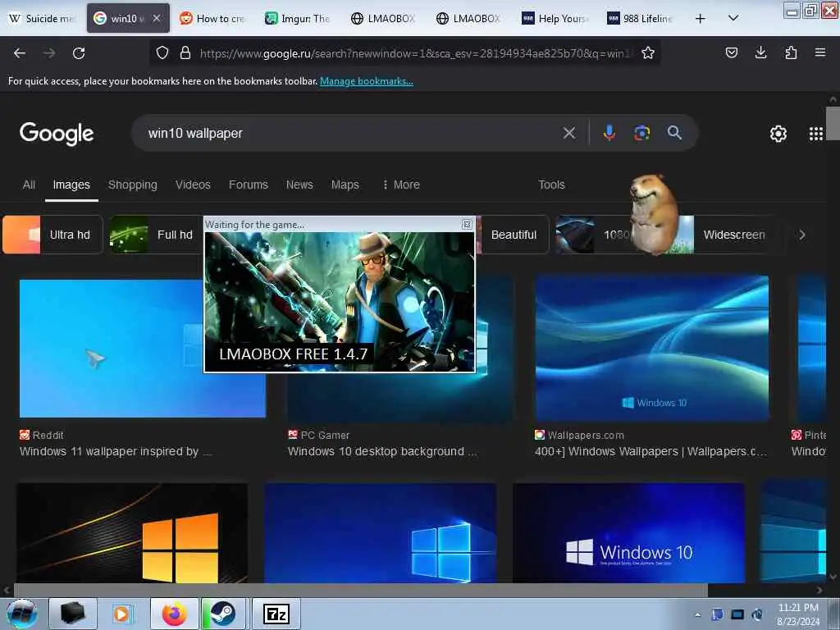Switch to the 988 Lifeline tab
Viewport: 840px width, 630px height.
[641, 18]
